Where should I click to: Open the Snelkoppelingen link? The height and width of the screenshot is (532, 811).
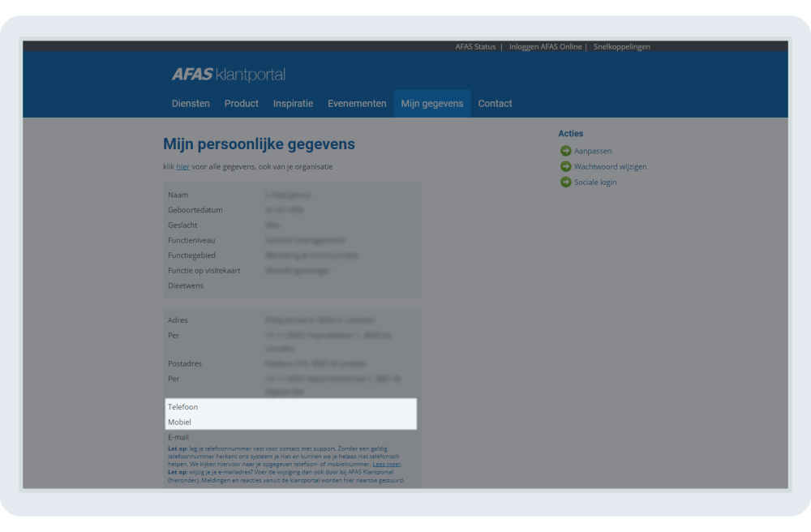pos(620,46)
